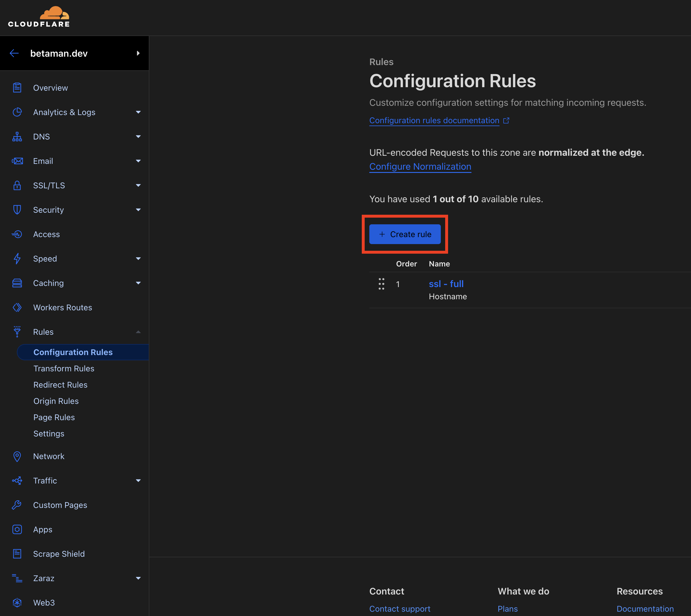Click the Access icon in sidebar
This screenshot has height=616, width=691.
coord(17,234)
